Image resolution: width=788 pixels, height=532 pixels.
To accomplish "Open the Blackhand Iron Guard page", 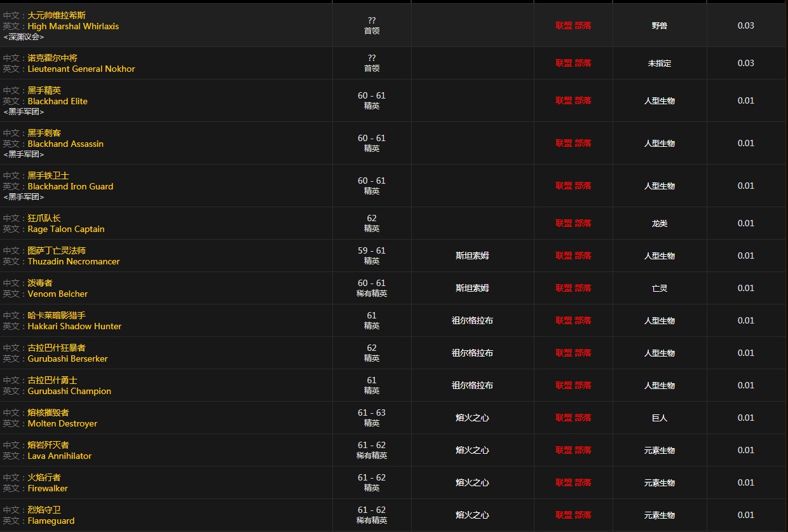I will 71,186.
